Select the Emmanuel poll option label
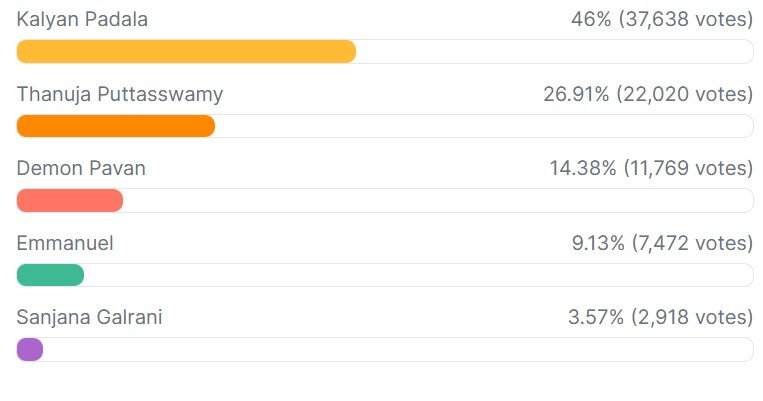 coord(65,243)
